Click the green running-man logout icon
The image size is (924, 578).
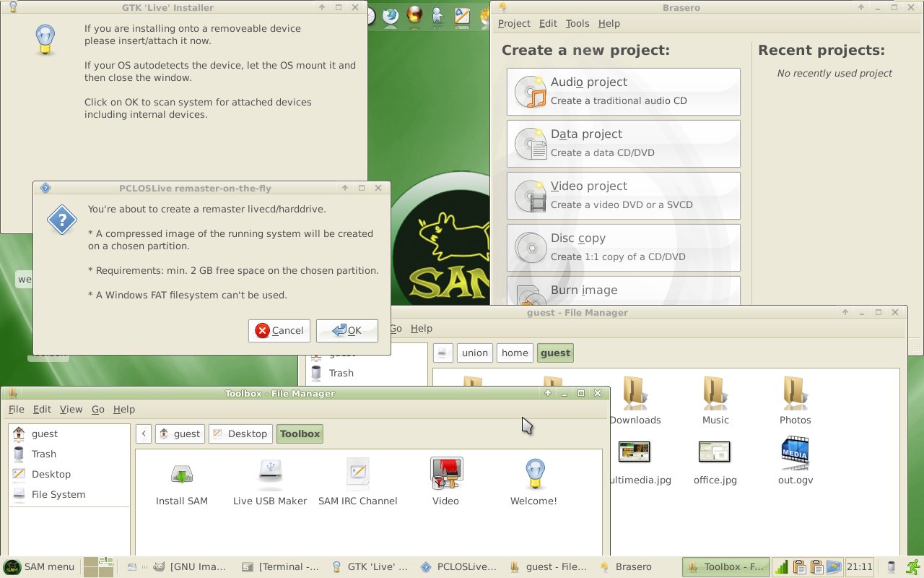(913, 567)
